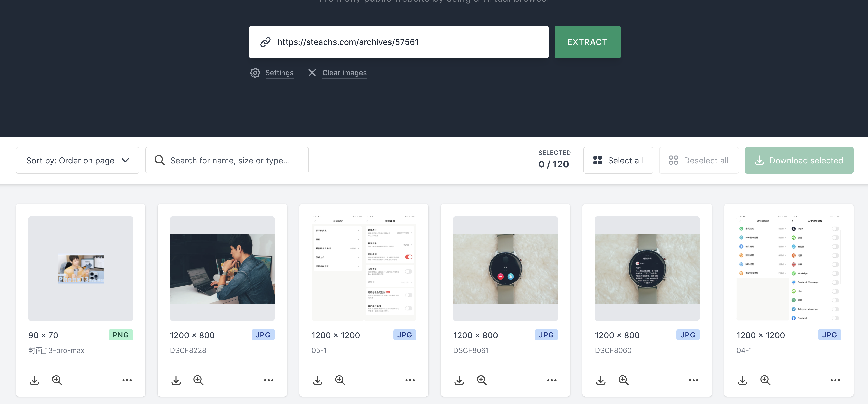Zoom in on the DSCF8061 image
This screenshot has height=404, width=868.
(482, 380)
